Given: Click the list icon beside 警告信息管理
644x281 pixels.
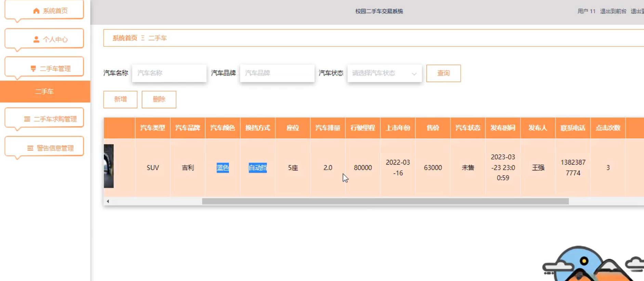Looking at the screenshot, I should [30, 148].
